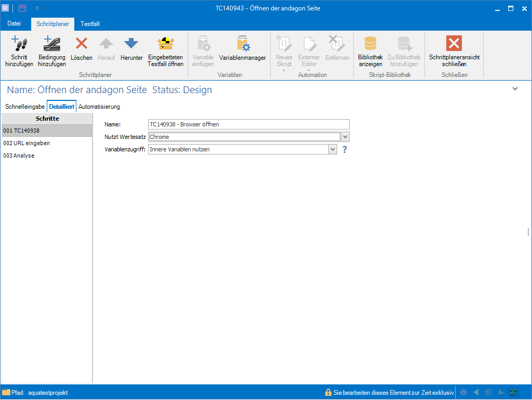Select the Automatisierung tab
532x400 pixels.
coord(99,107)
